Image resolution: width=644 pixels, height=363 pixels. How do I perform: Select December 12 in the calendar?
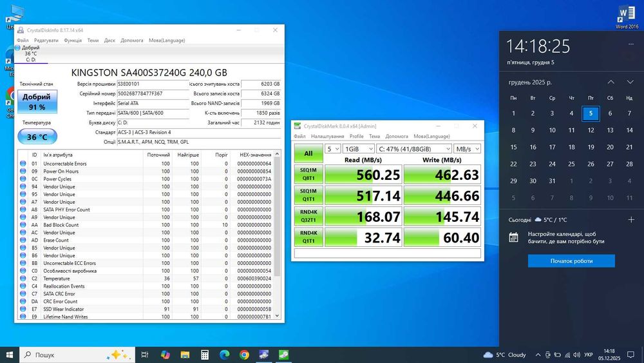coord(591,130)
